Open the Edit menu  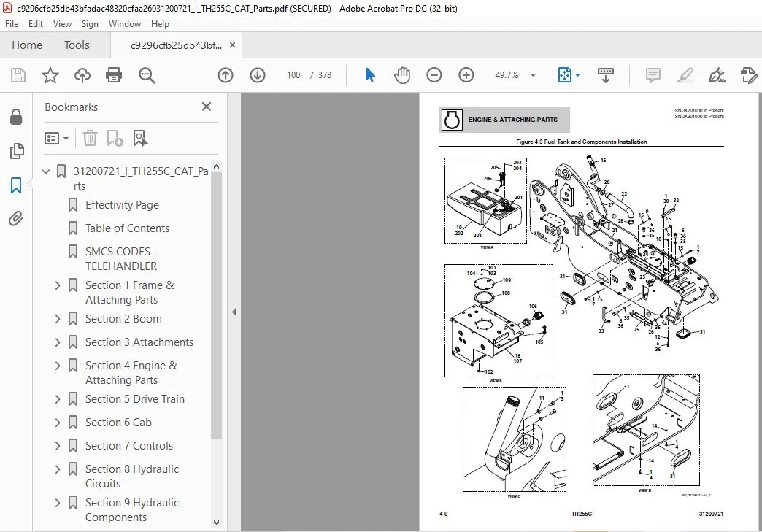pyautogui.click(x=36, y=24)
